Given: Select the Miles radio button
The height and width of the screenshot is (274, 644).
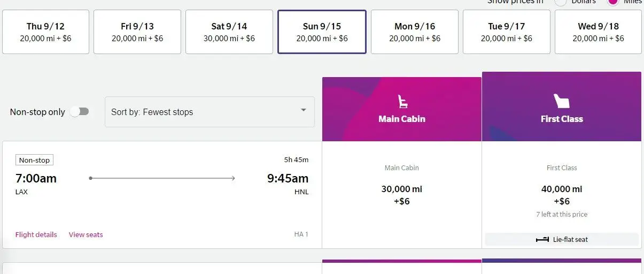Looking at the screenshot, I should coord(613,2).
